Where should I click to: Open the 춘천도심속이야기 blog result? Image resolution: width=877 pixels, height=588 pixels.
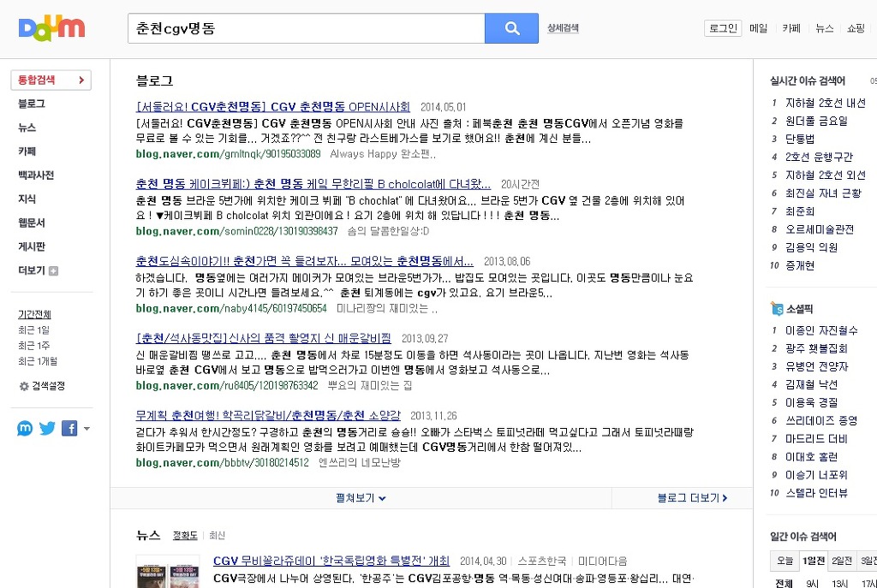(x=305, y=261)
